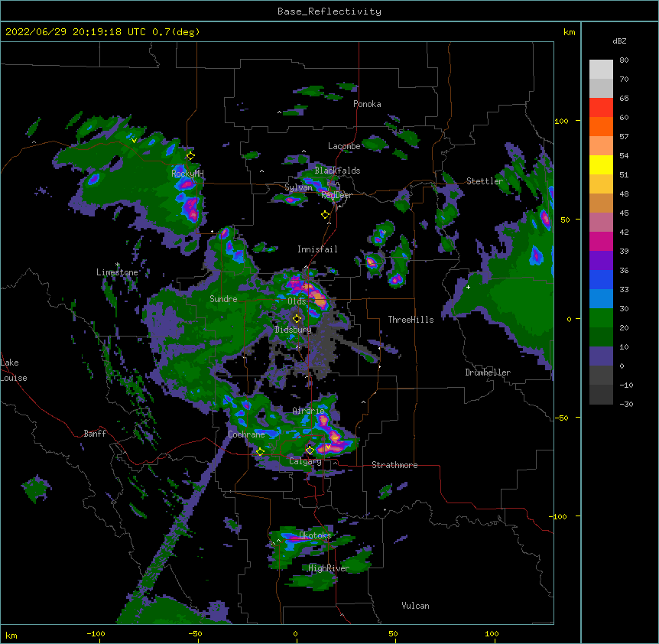The image size is (659, 644).
Task: Click the yellow 54 dBZ legend swatch
Action: tap(601, 164)
